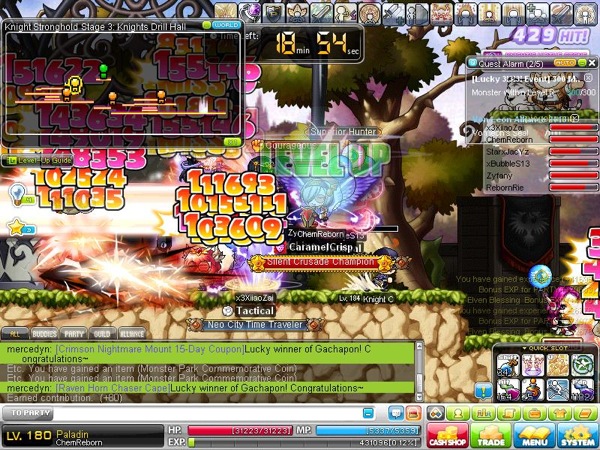Open the stats bar-chart icon
This screenshot has width=600, height=450.
(x=483, y=413)
